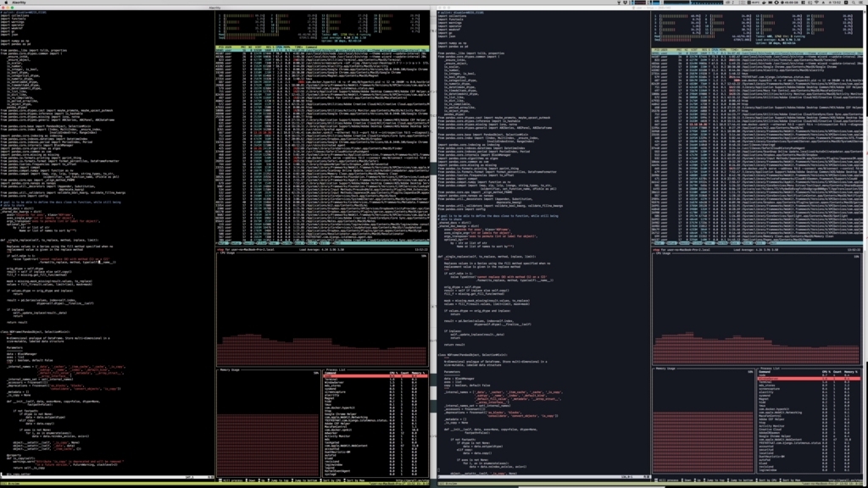Click F6 SortBy in left htop bar

pos(287,243)
